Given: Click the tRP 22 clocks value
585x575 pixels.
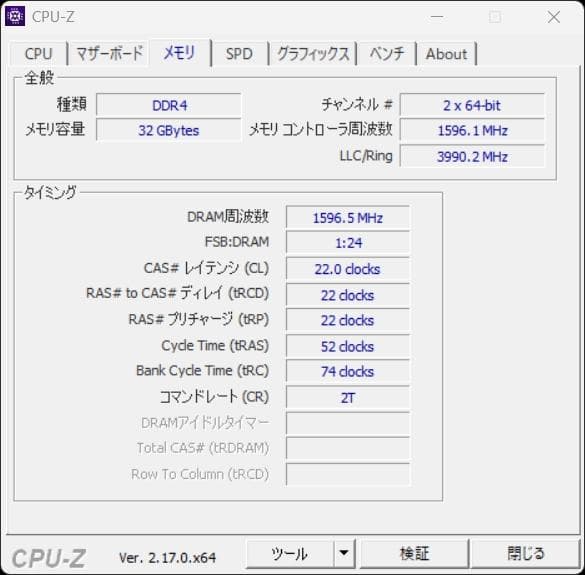Looking at the screenshot, I should point(348,320).
